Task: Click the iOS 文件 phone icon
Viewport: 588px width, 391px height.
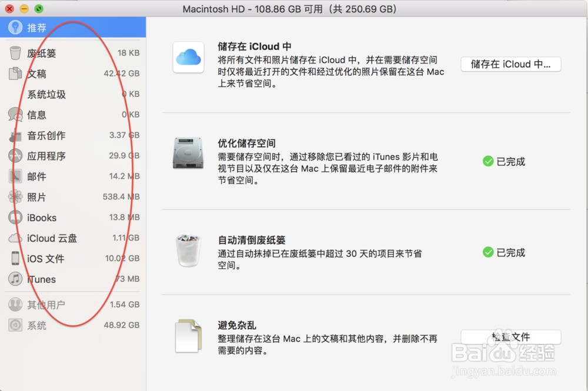Action: coord(15,258)
